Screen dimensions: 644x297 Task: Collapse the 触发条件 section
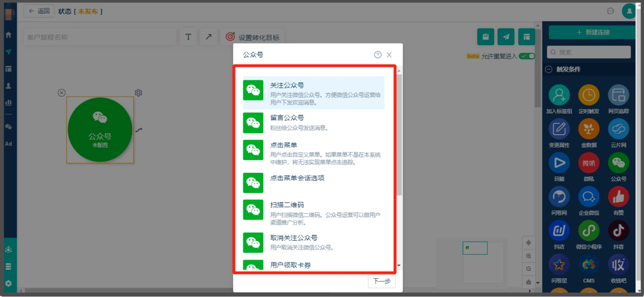549,69
